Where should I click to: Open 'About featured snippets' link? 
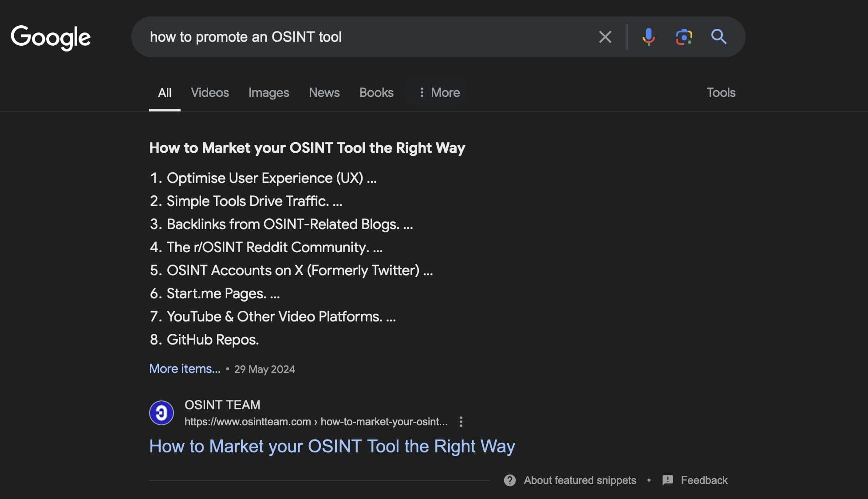(580, 480)
